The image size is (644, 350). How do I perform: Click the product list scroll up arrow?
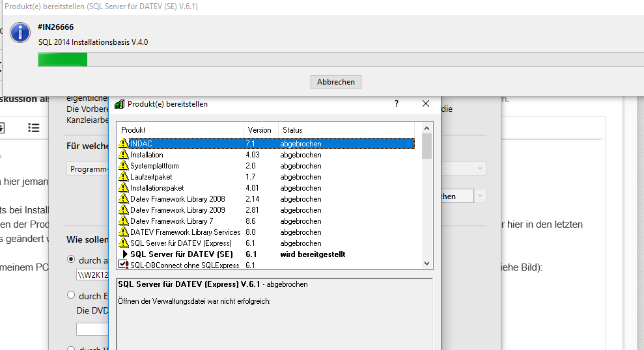pyautogui.click(x=427, y=128)
